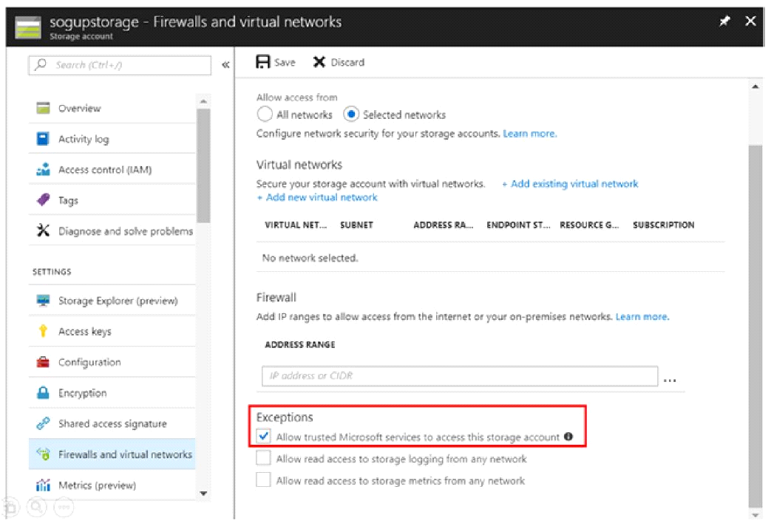Open the ellipsis menu next to address range
This screenshot has width=771, height=532.
click(x=670, y=380)
